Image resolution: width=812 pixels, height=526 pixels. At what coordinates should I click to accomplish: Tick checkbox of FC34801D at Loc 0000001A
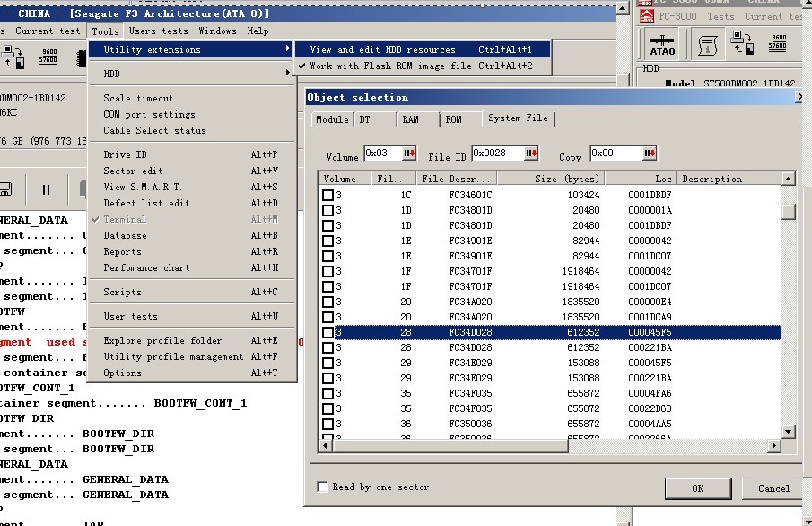[x=327, y=210]
